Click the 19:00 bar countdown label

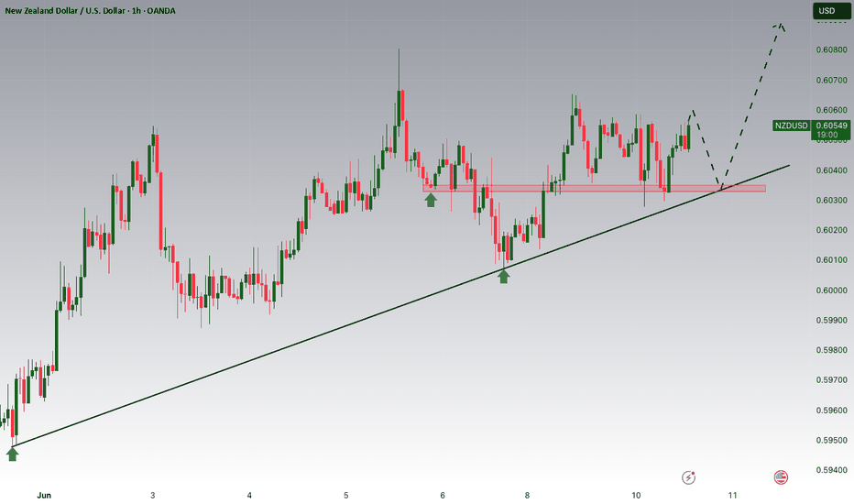[x=827, y=135]
